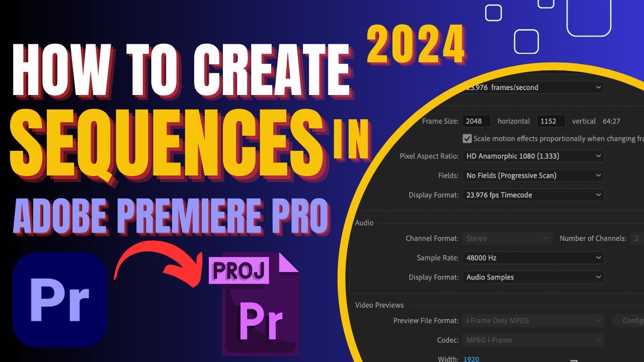Click the Audio section heading
This screenshot has width=644, height=362.
(364, 223)
